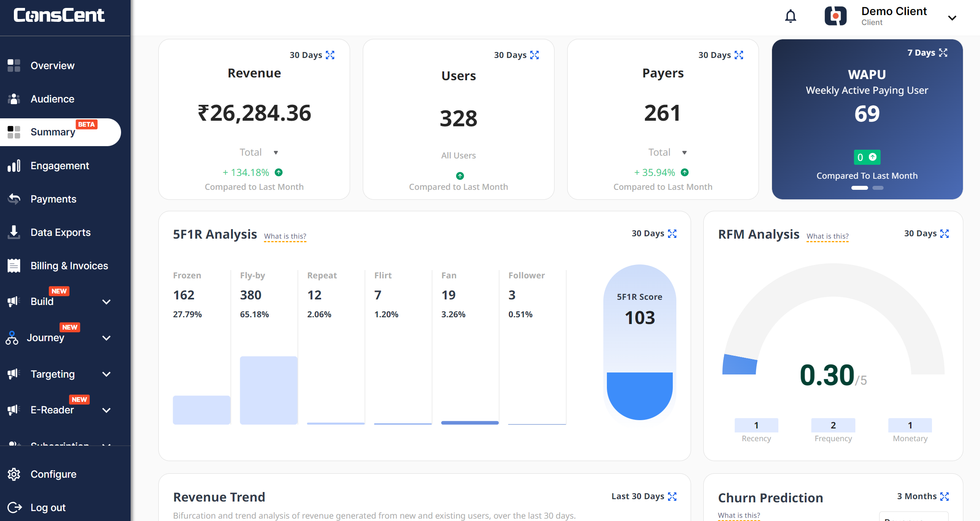Click the Configure gear icon
This screenshot has width=980, height=521.
click(x=14, y=474)
